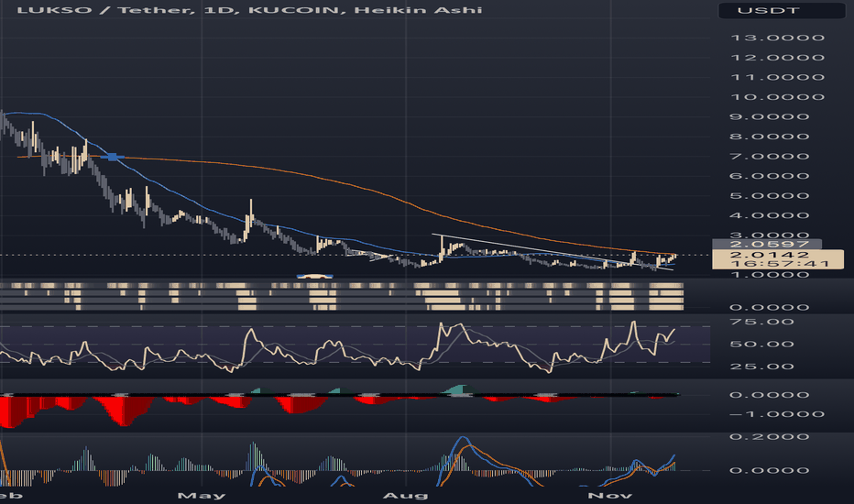Click the 50.00 RSI axis label
854x504 pixels.
click(761, 344)
